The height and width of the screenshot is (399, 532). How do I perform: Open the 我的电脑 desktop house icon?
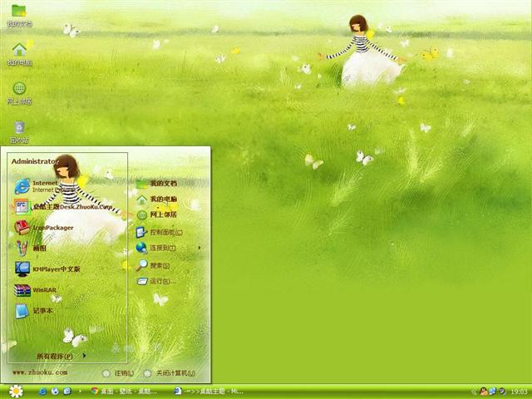coord(19,54)
